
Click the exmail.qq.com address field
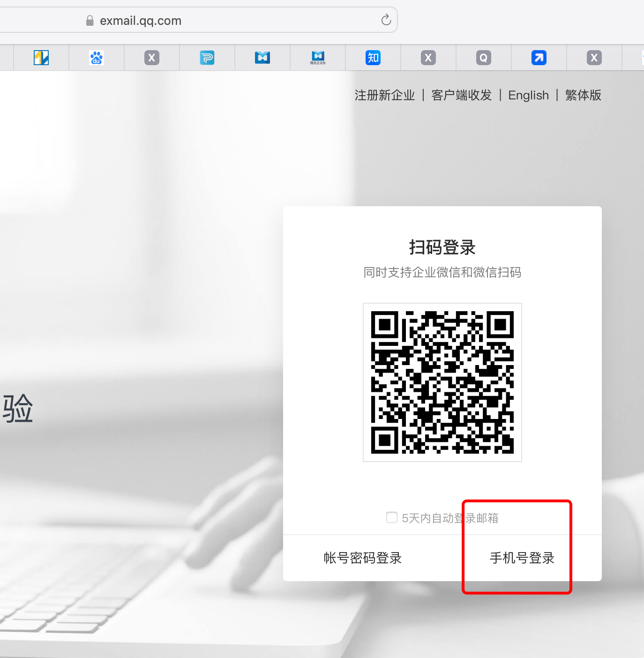coord(199,20)
